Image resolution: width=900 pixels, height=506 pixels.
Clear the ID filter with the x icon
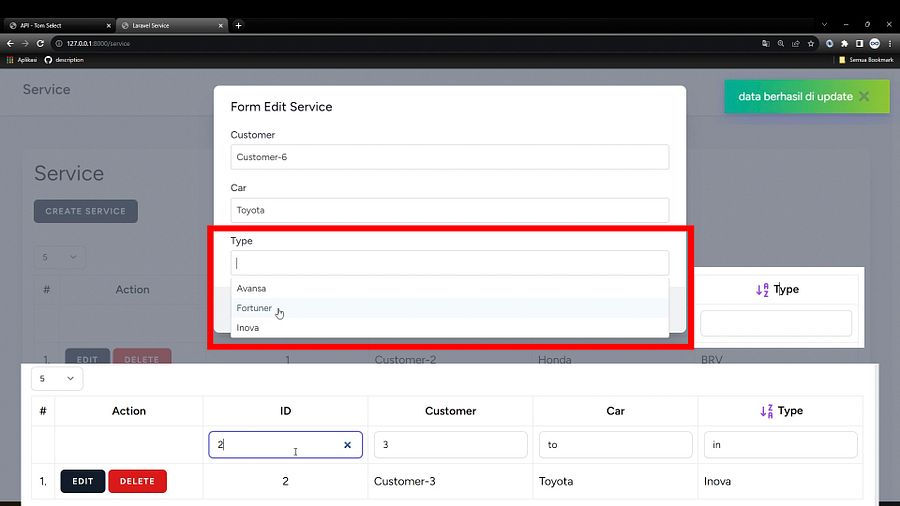pos(347,445)
